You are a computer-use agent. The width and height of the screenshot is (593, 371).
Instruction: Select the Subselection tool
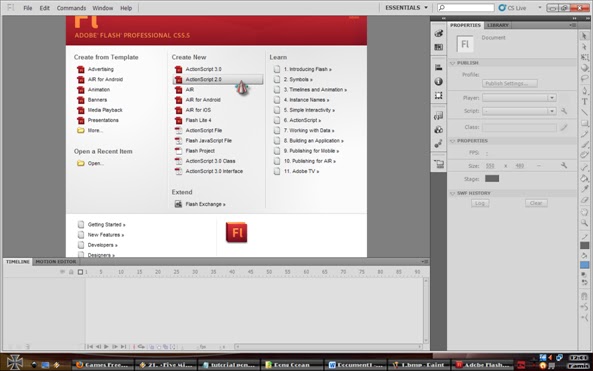click(584, 47)
